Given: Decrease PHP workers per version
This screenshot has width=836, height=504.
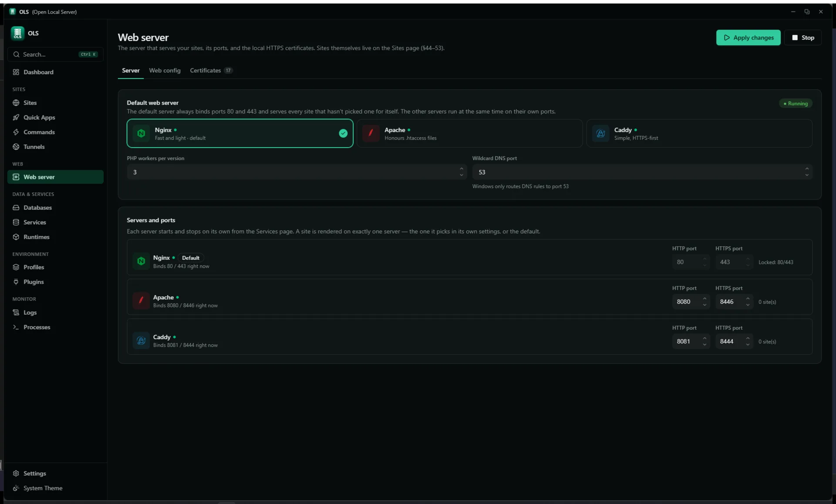Looking at the screenshot, I should click(462, 175).
